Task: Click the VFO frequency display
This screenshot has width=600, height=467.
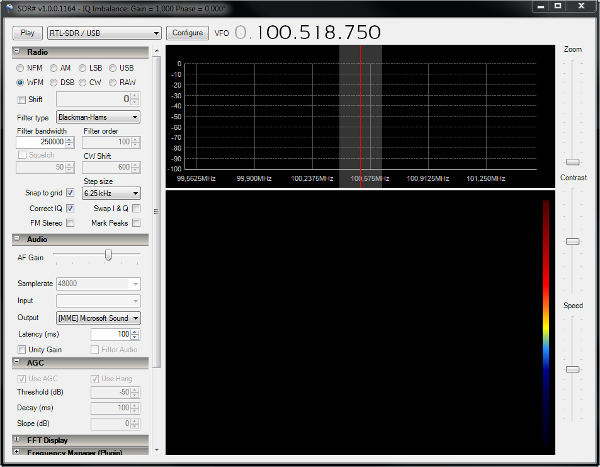Action: point(308,33)
